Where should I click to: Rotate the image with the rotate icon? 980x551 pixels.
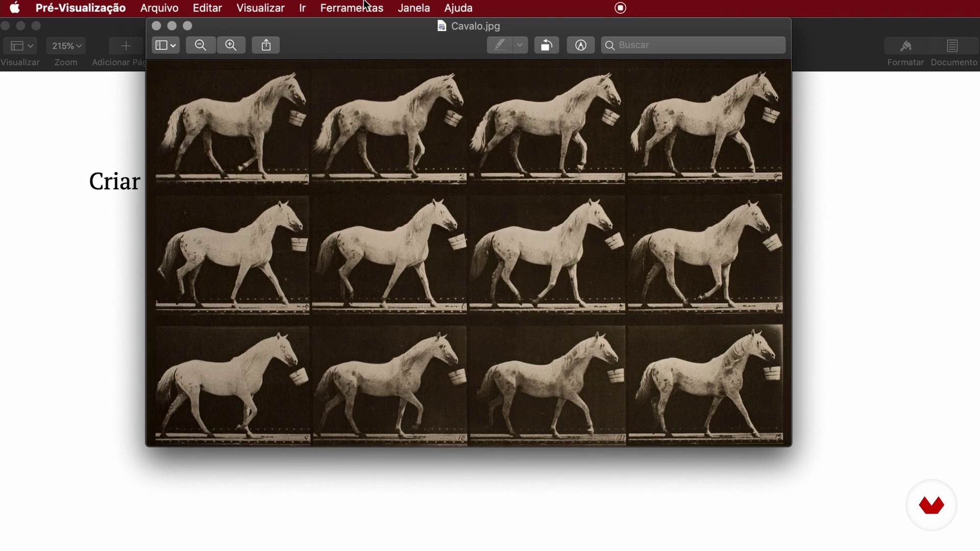[547, 45]
